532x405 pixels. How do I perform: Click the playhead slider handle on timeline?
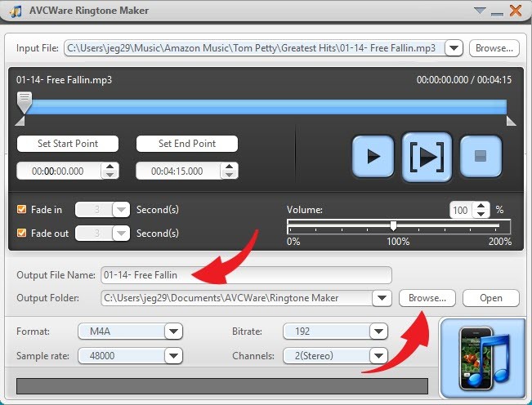tap(25, 102)
